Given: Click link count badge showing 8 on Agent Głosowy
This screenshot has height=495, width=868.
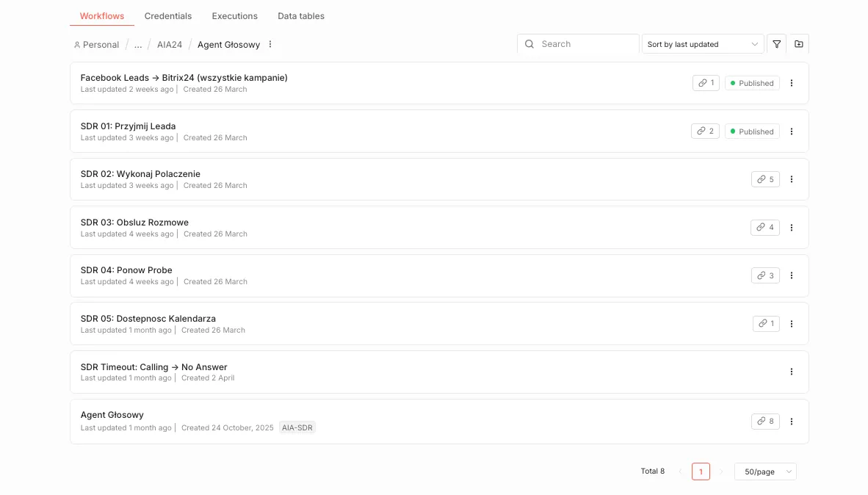Looking at the screenshot, I should [x=766, y=422].
